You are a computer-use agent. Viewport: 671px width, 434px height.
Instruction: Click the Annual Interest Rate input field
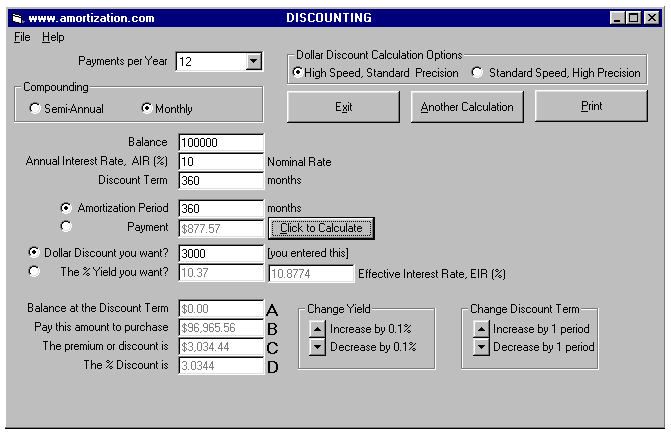tap(221, 161)
